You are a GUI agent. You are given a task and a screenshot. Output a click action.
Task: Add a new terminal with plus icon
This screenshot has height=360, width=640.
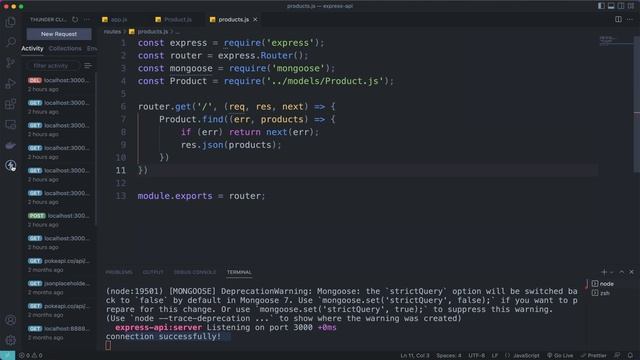point(604,272)
